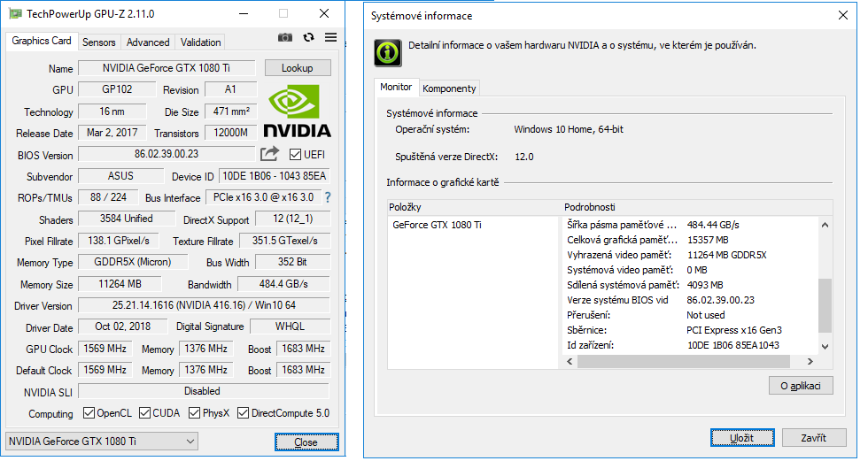
Task: Toggle the UEFI checkbox
Action: 296,155
